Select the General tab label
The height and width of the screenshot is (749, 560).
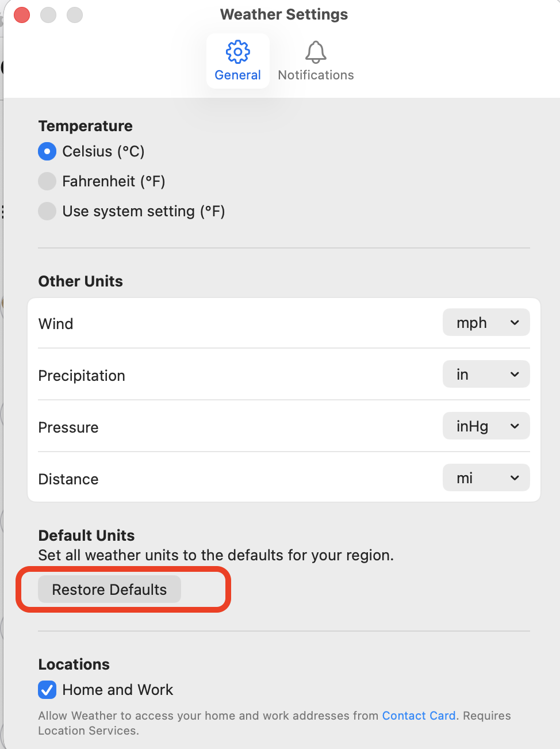(237, 75)
